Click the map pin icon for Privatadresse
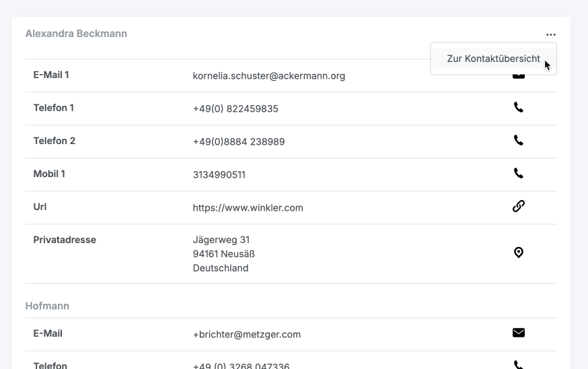Screen dimensions: 588x369 point(518,253)
